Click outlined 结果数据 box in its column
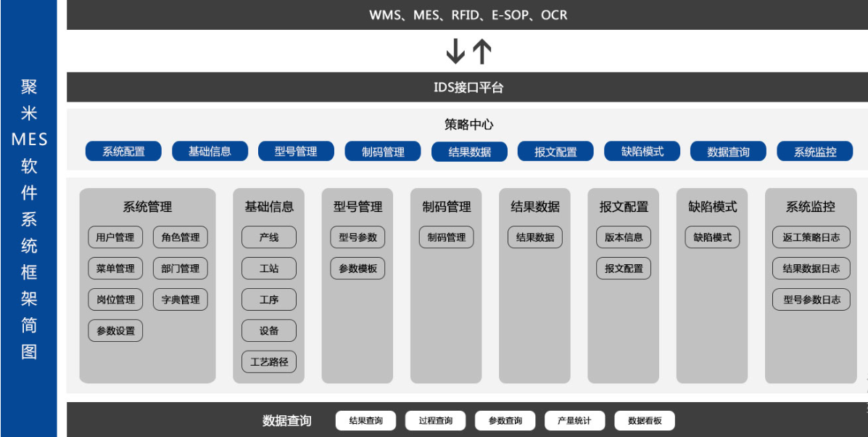The height and width of the screenshot is (437, 868). 535,237
